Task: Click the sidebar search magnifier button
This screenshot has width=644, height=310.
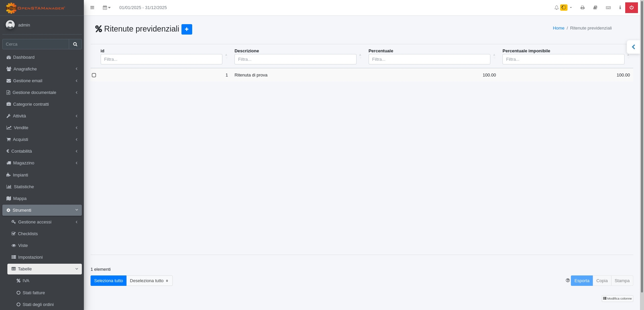Action: coord(75,44)
